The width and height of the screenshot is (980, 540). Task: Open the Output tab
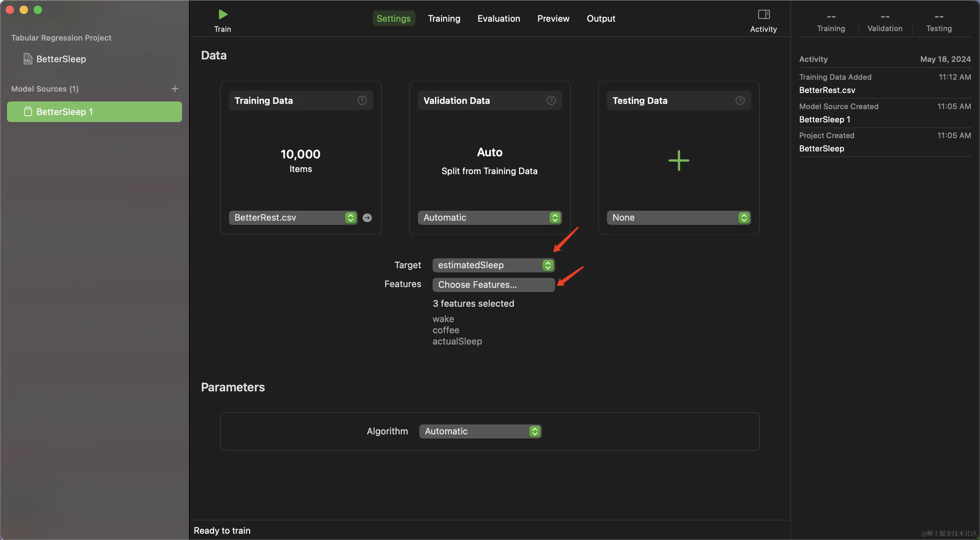[600, 18]
